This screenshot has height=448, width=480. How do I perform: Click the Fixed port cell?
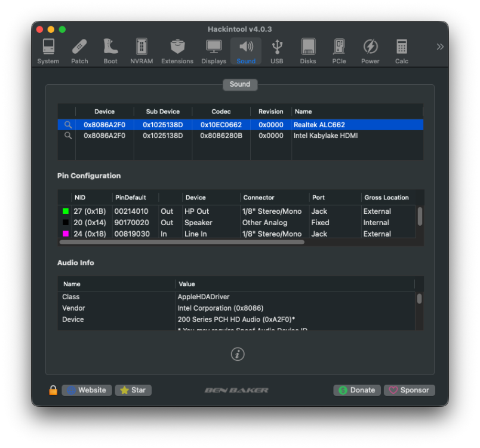pyautogui.click(x=320, y=223)
